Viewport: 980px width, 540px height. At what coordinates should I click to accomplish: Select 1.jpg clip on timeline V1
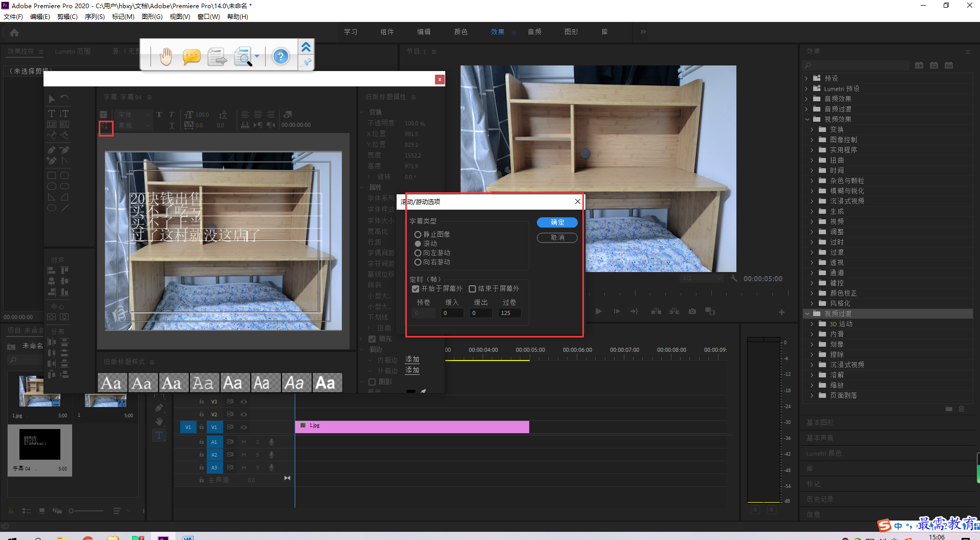pyautogui.click(x=412, y=427)
